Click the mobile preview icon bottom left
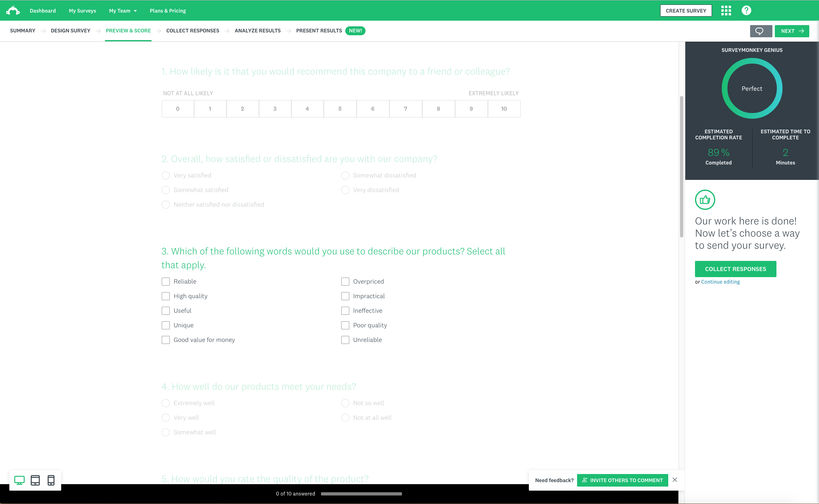The image size is (819, 504). click(x=51, y=480)
